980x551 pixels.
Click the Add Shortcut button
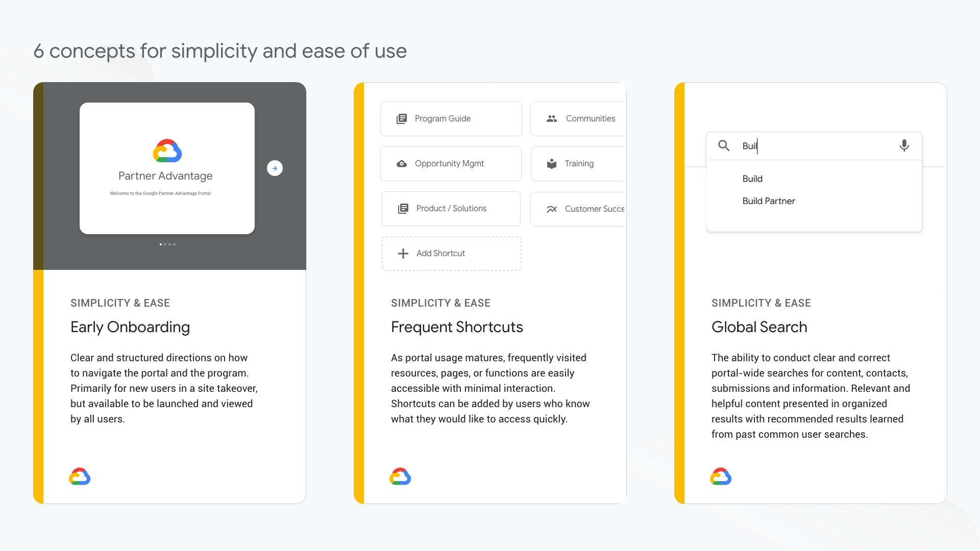[452, 254]
